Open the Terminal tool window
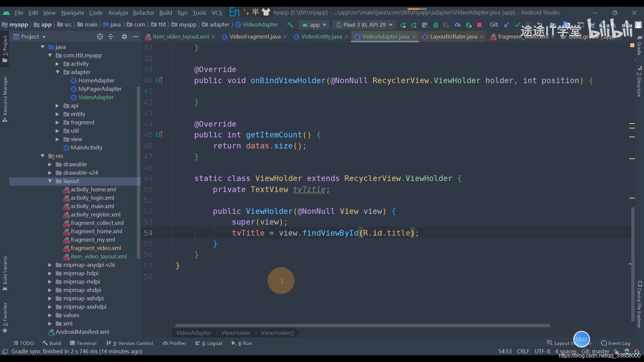This screenshot has width=644, height=362. coord(83,343)
